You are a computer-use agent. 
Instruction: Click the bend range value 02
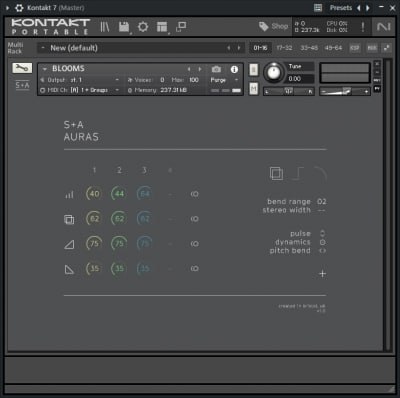[x=322, y=202]
